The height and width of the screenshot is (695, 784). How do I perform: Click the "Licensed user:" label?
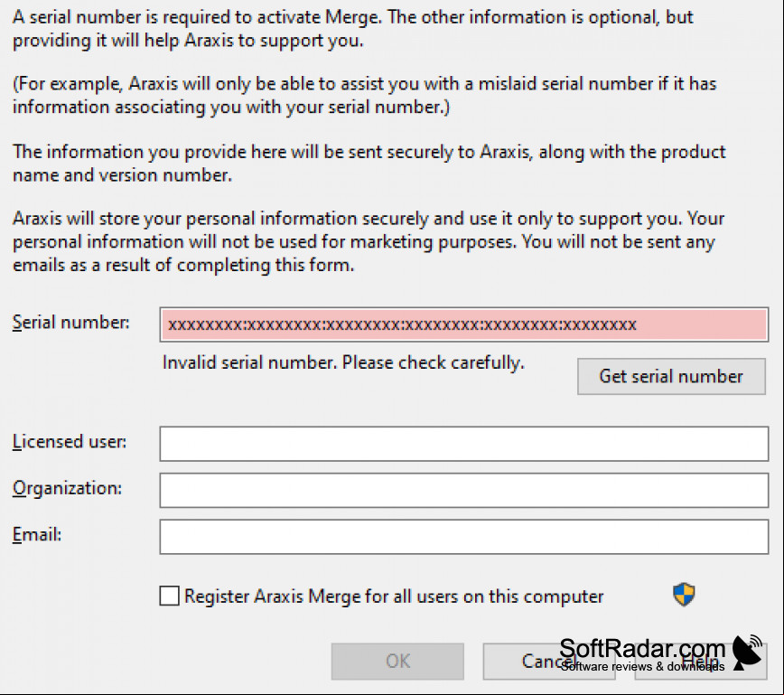(x=70, y=442)
